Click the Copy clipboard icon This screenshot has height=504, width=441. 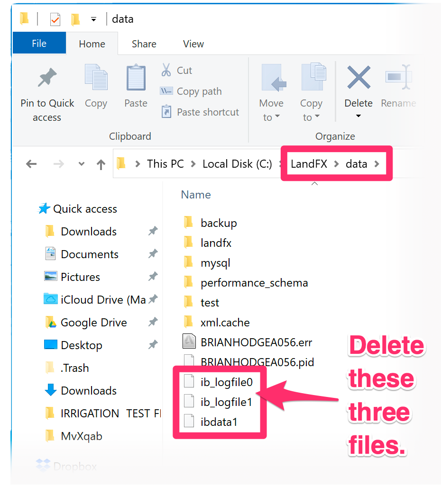96,77
